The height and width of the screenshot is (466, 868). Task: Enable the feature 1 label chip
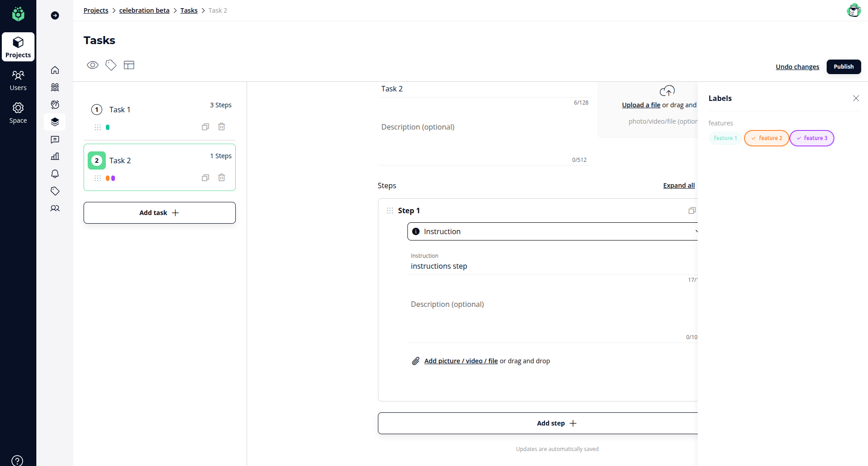click(x=725, y=138)
